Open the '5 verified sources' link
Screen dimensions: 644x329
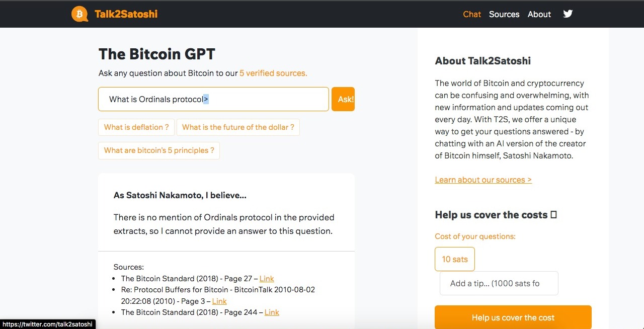click(x=273, y=73)
